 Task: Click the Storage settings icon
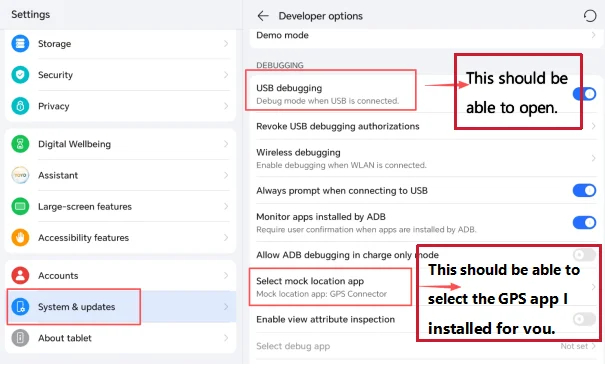point(20,44)
